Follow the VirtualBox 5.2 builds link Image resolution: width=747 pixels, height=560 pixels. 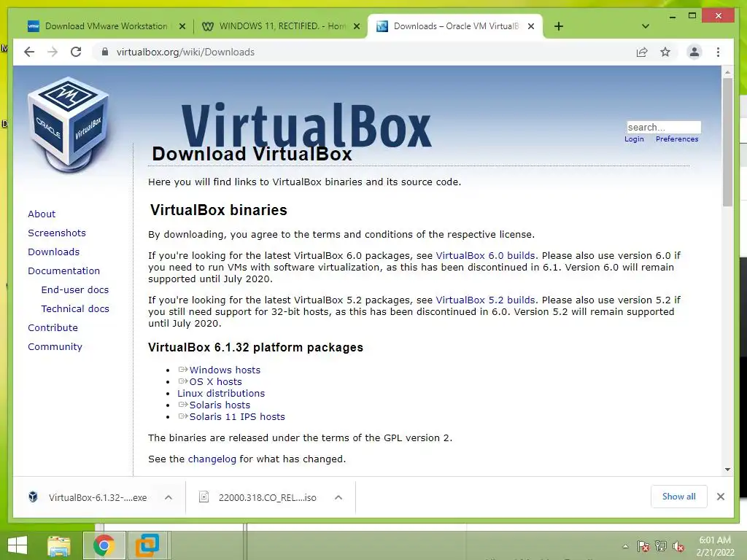(x=485, y=300)
